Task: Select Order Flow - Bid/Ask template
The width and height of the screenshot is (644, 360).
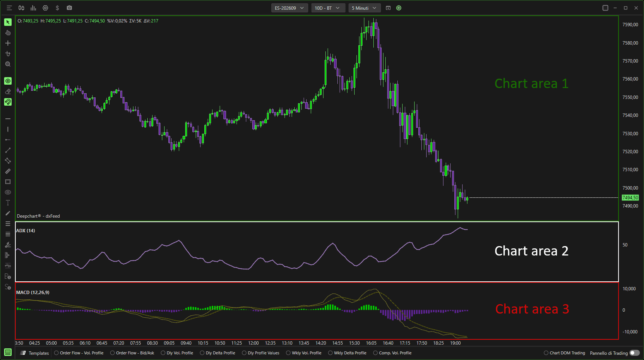Action: tap(132, 353)
